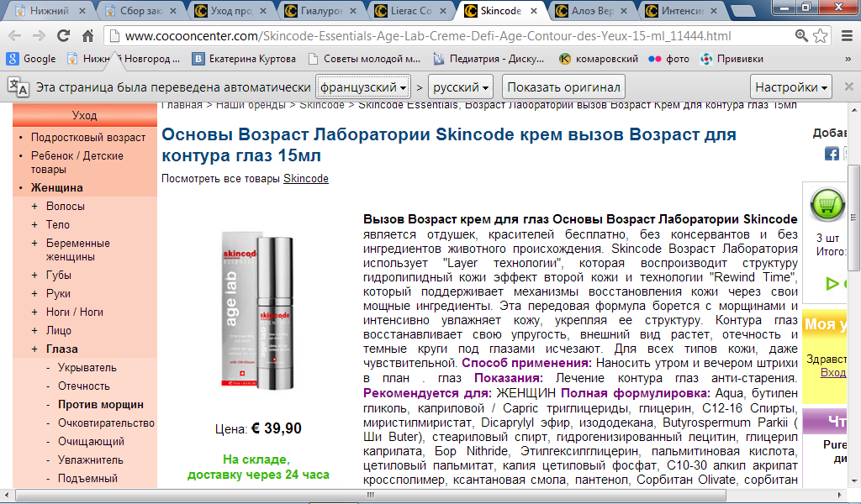Switch to the Сбор зак tab
861x504 pixels.
coord(140,10)
